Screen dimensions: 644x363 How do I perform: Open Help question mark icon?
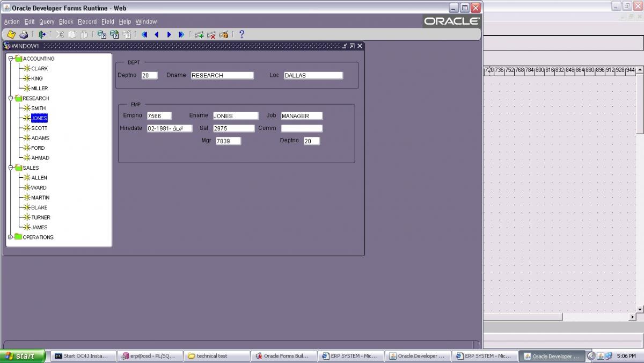point(241,34)
